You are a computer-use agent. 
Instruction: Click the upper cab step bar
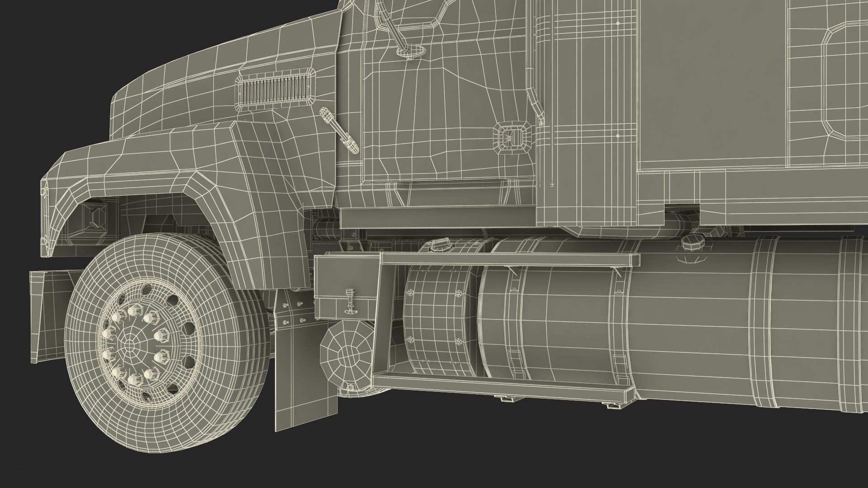tap(510, 259)
